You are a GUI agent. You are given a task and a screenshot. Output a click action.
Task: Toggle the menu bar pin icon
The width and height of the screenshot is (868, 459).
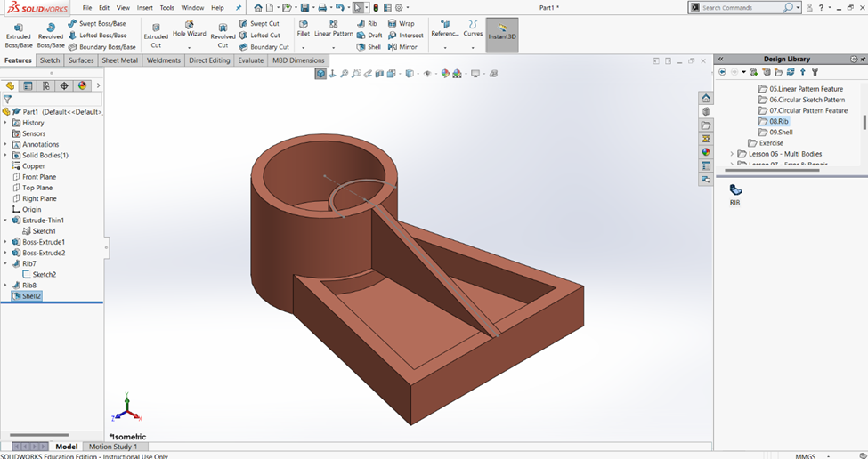(239, 8)
